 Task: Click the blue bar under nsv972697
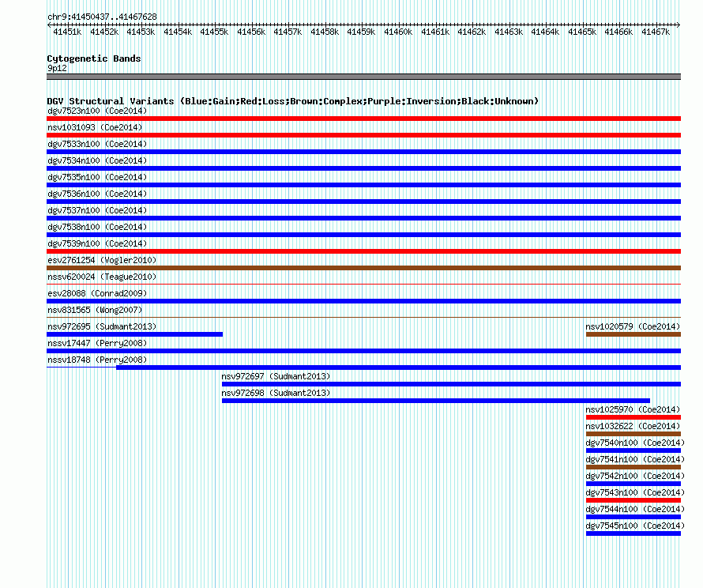coord(452,384)
